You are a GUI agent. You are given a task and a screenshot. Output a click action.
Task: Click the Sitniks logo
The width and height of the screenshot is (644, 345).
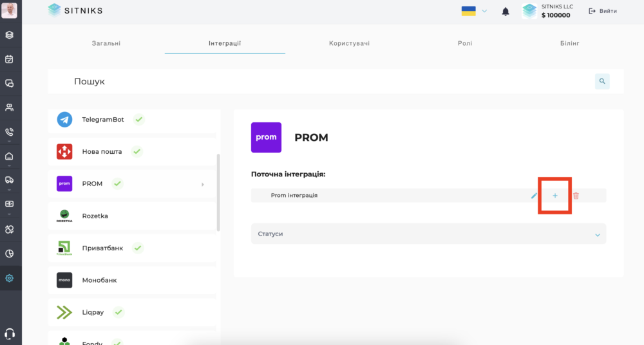pos(75,10)
